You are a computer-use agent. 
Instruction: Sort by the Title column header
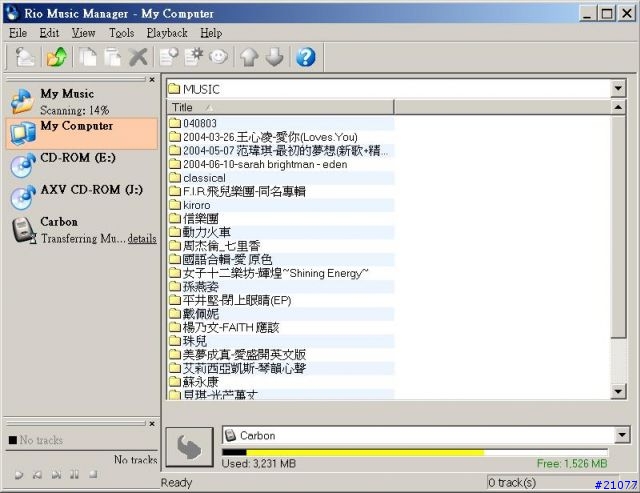(x=280, y=107)
